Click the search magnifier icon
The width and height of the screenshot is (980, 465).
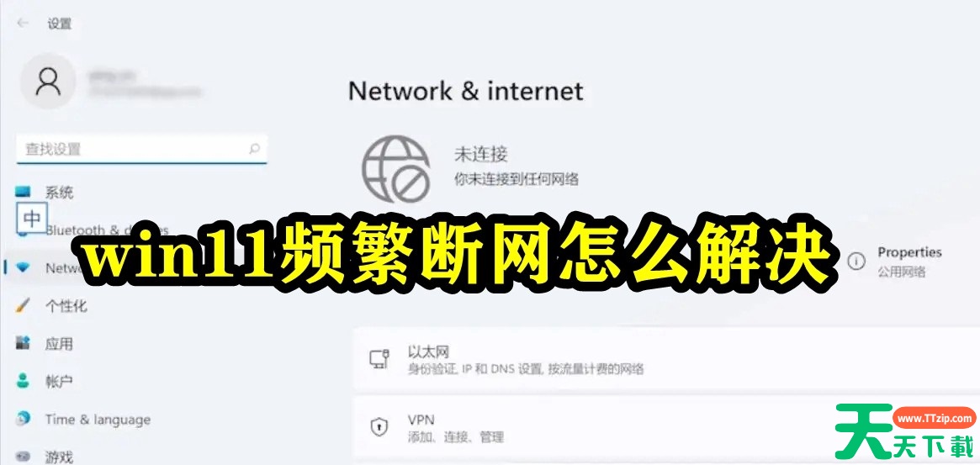[254, 149]
